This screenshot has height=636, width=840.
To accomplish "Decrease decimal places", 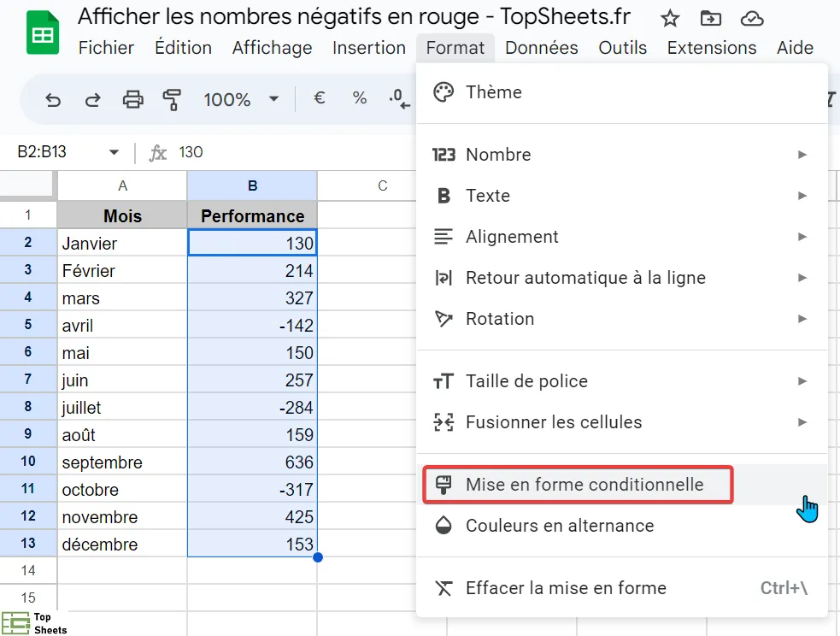I will [400, 99].
